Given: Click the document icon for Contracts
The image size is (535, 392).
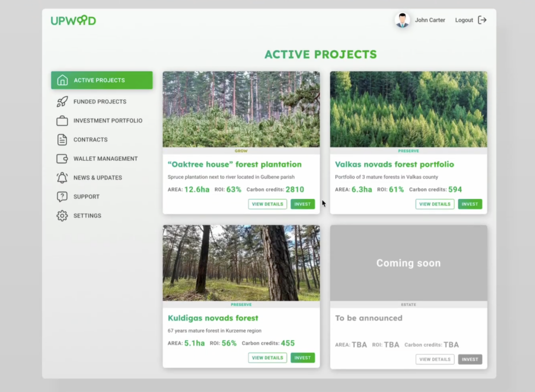Looking at the screenshot, I should click(62, 140).
